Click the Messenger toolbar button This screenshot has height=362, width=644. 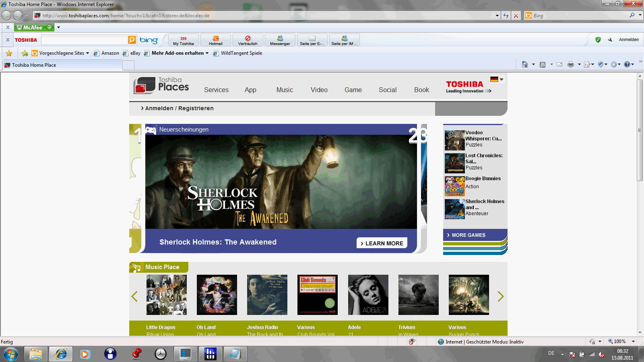280,40
